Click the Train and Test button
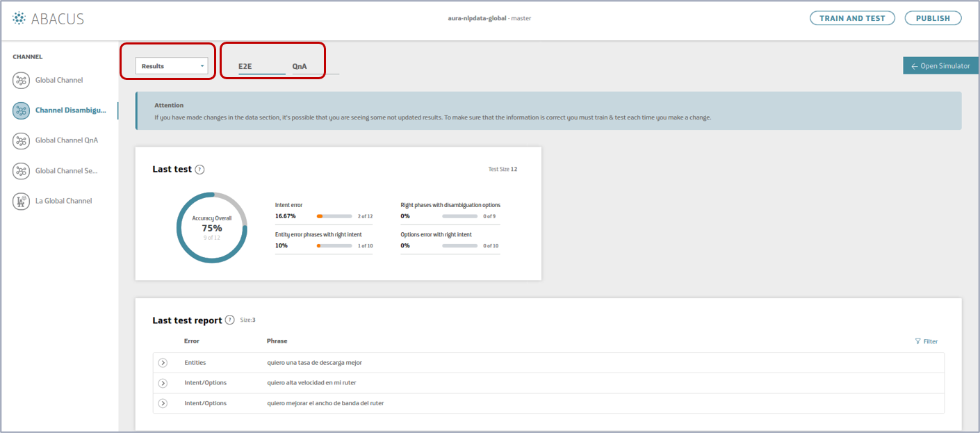Image resolution: width=980 pixels, height=433 pixels. [852, 18]
